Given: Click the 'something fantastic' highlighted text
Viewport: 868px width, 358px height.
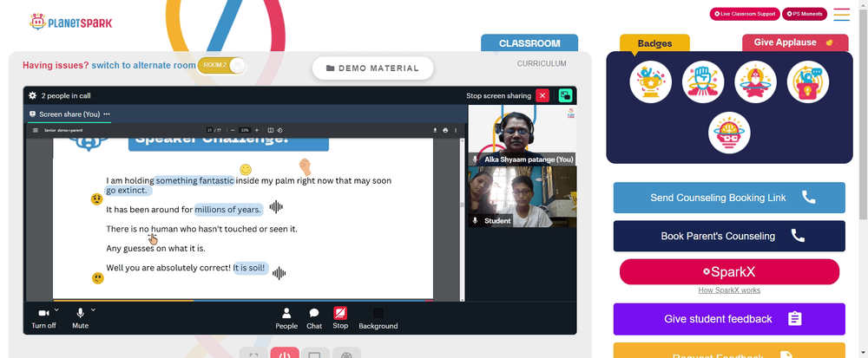Looking at the screenshot, I should (194, 180).
